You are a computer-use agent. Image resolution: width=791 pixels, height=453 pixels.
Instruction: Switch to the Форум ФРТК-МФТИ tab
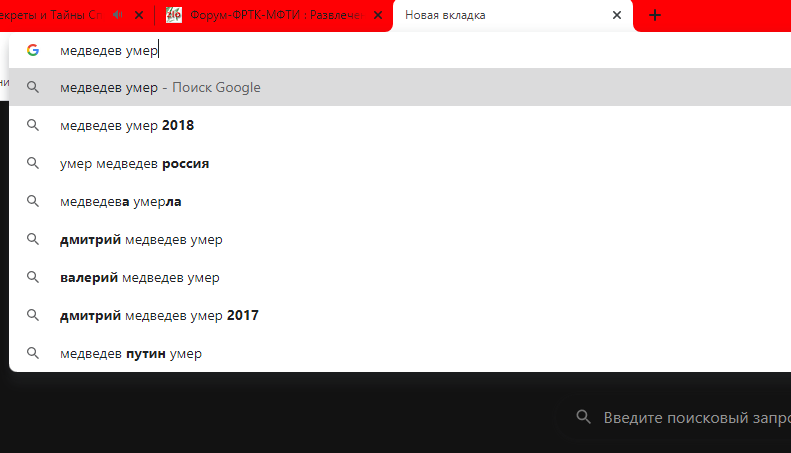270,15
